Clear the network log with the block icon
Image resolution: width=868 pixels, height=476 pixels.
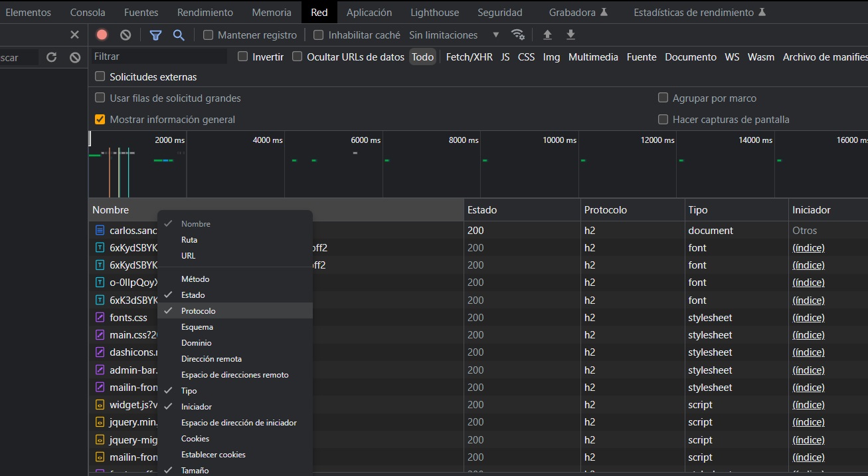tap(126, 35)
